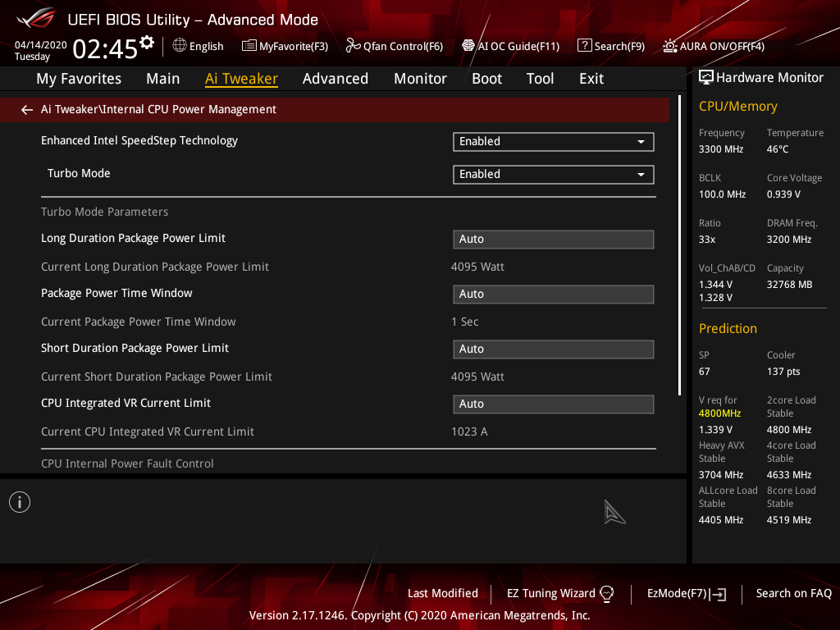Open the Advanced tab

(336, 79)
